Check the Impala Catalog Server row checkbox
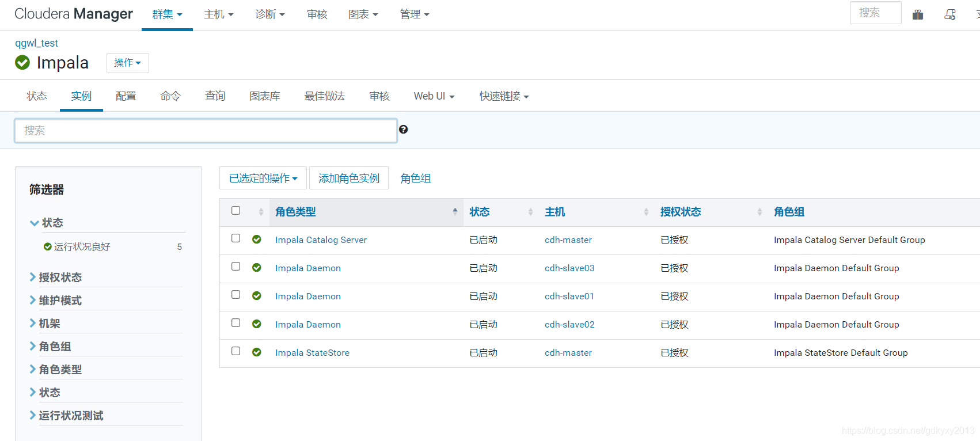This screenshot has height=441, width=980. [x=235, y=238]
